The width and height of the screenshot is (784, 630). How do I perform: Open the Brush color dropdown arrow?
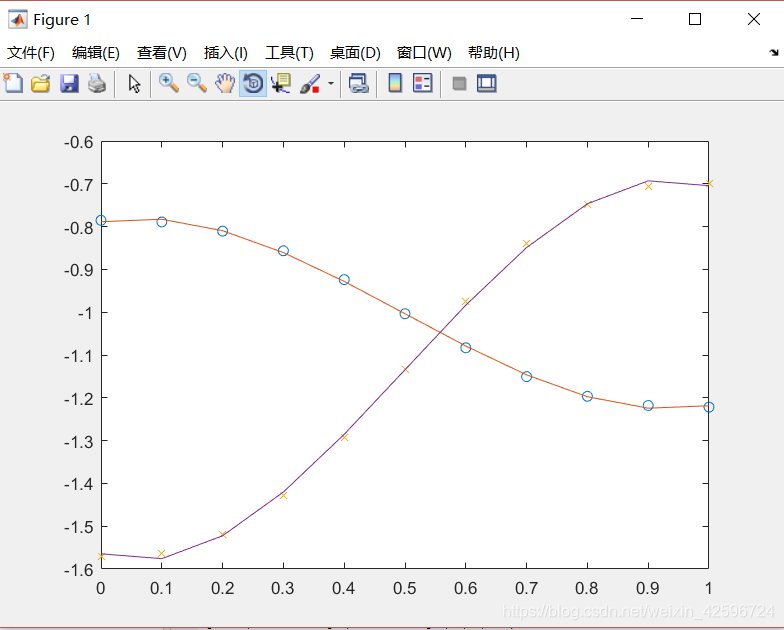(x=330, y=84)
